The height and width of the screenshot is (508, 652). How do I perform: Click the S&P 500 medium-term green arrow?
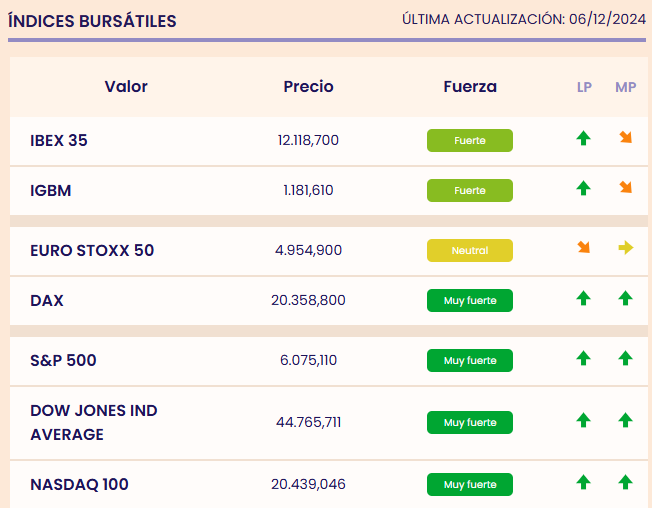coord(626,358)
